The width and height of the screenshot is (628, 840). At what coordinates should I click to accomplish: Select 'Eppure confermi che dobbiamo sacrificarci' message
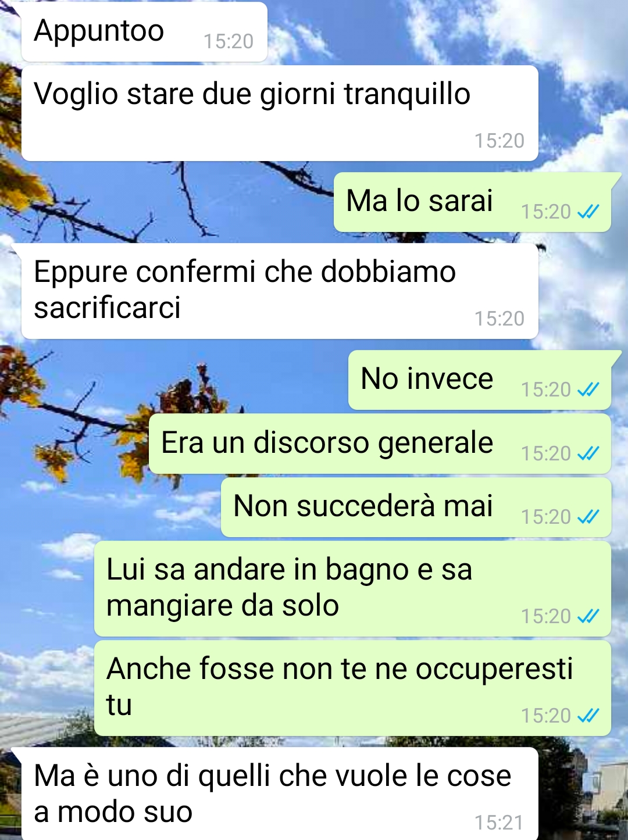coord(280,291)
